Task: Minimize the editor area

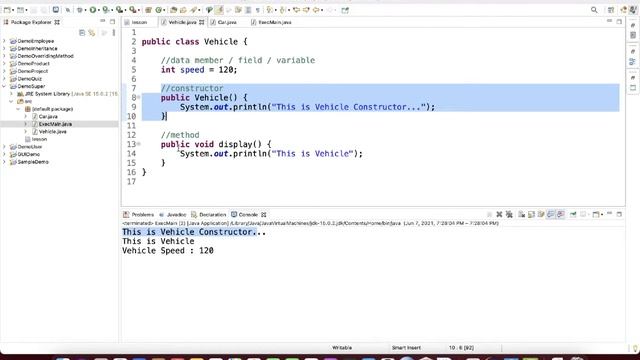Action: [x=609, y=21]
